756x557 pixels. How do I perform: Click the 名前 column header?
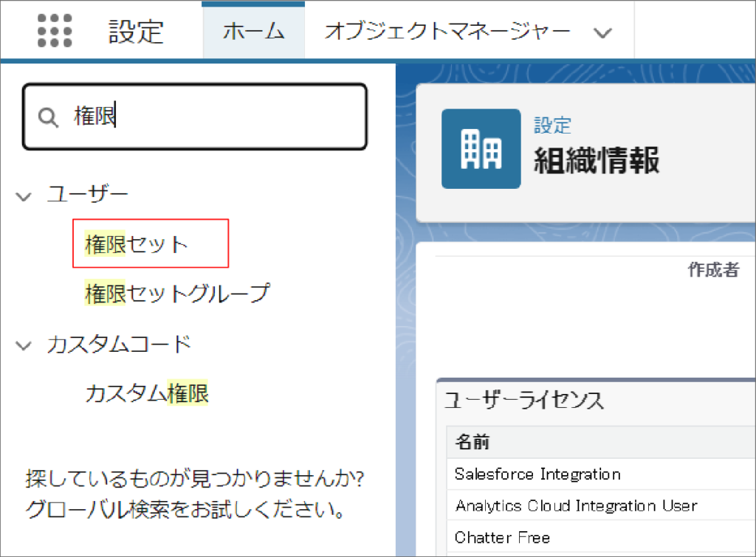(x=472, y=442)
